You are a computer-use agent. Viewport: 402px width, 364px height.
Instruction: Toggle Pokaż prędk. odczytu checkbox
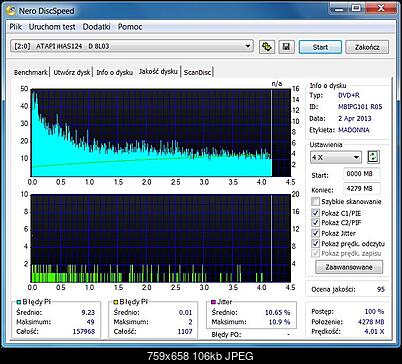315,243
